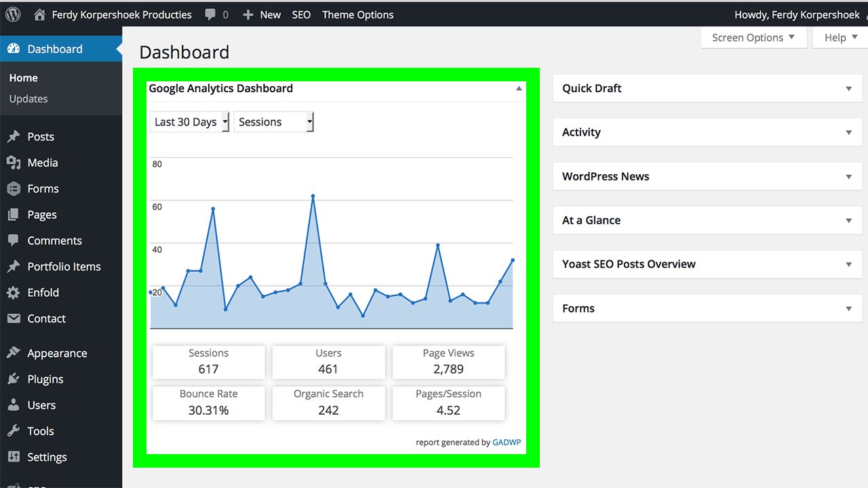The image size is (868, 488).
Task: Click the Bounce Rate 30.31% stat box
Action: (209, 403)
